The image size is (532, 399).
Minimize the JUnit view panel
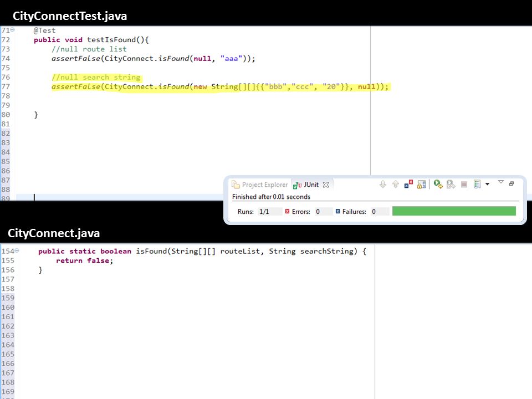tap(511, 183)
